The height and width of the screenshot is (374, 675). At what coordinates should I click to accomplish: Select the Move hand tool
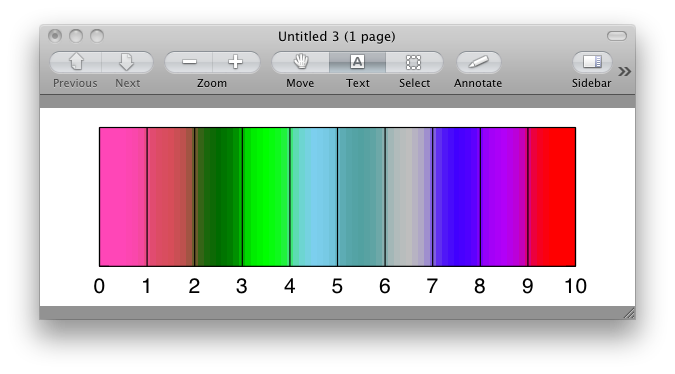(300, 62)
